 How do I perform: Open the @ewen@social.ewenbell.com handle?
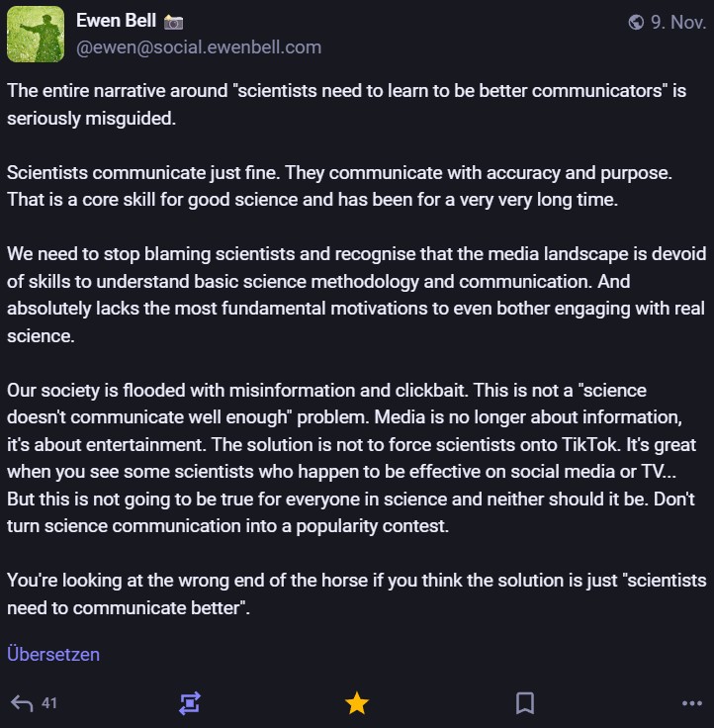coord(199,47)
